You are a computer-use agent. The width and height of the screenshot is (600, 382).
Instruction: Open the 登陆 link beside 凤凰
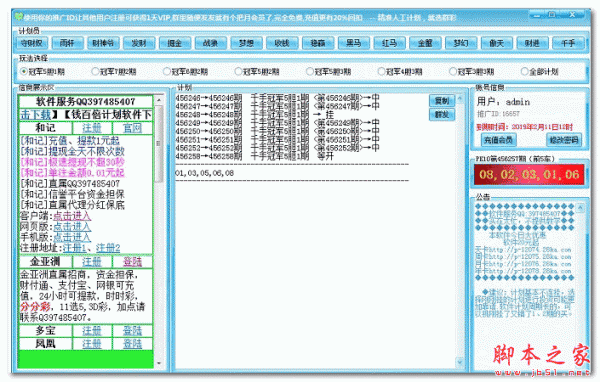[132, 344]
